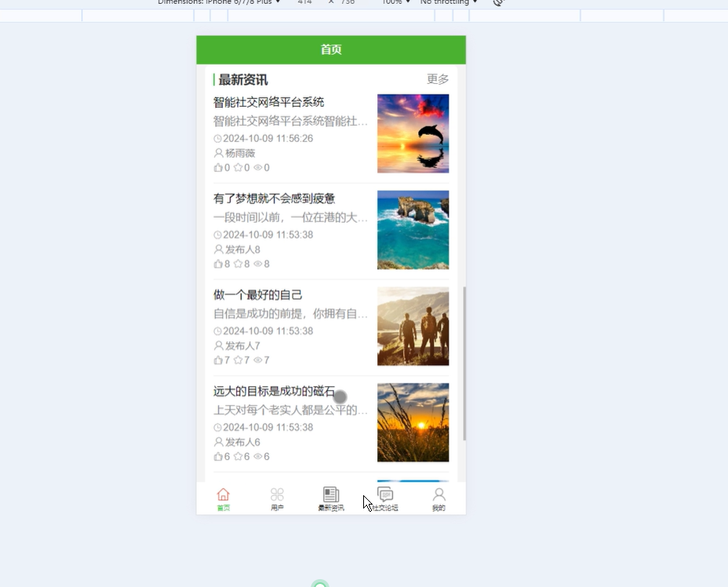Click the star icon for 做一个最好的自己
Screen dimensions: 728x587
pos(238,360)
